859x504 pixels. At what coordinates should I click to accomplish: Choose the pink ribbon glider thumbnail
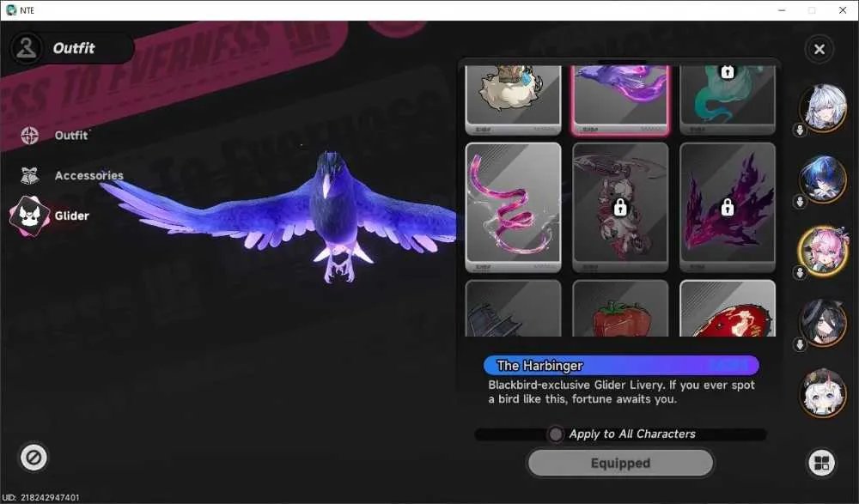(x=513, y=207)
